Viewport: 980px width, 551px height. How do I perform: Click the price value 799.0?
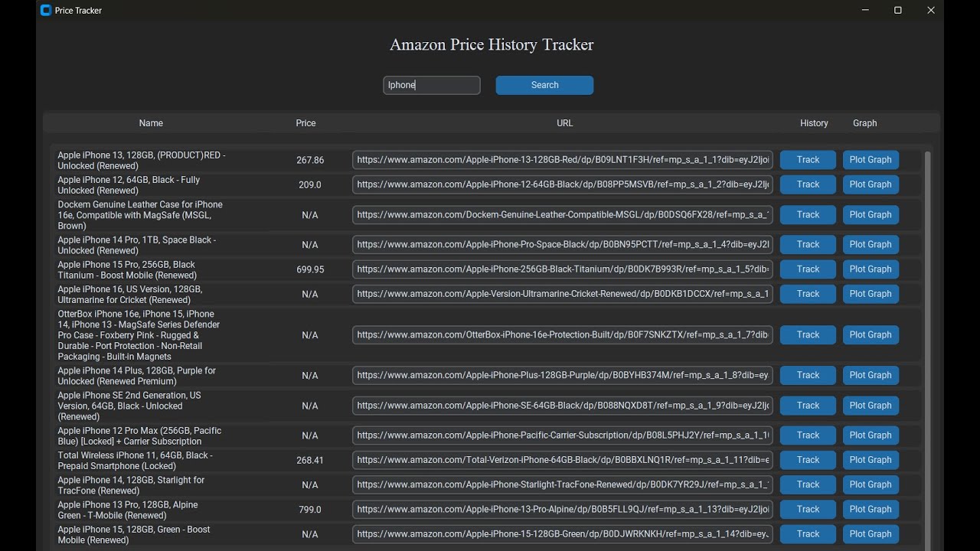click(x=310, y=510)
